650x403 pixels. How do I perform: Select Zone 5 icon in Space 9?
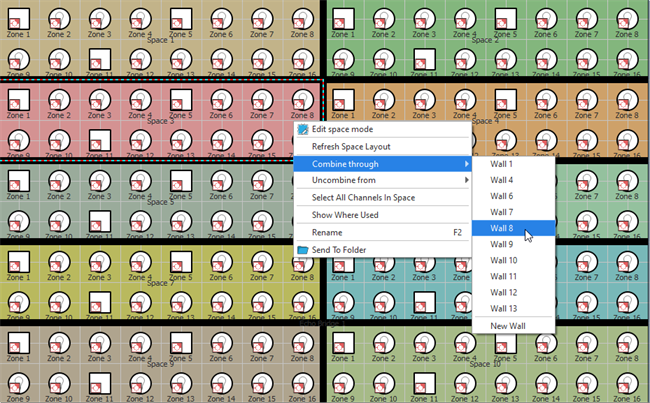coord(181,341)
